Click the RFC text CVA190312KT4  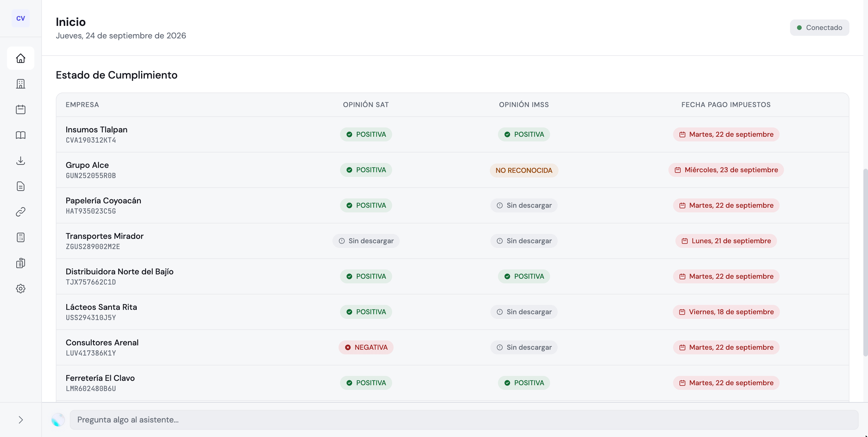(x=91, y=141)
